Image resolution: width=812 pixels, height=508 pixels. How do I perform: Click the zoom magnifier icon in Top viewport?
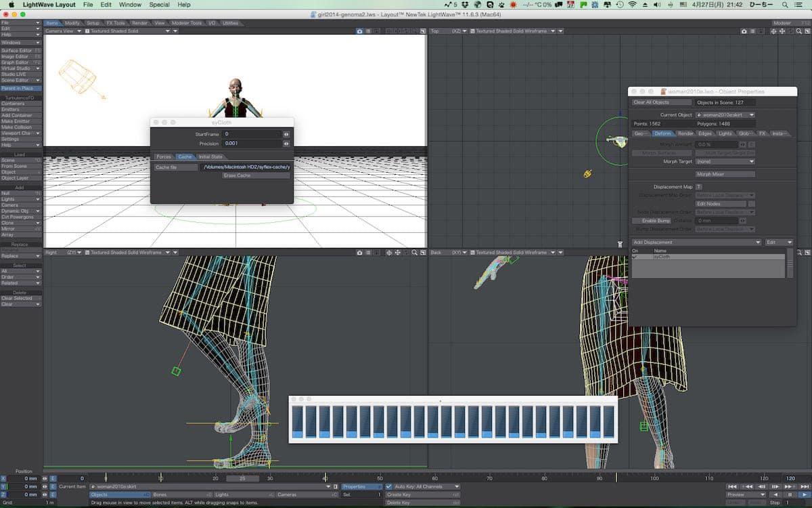(799, 31)
